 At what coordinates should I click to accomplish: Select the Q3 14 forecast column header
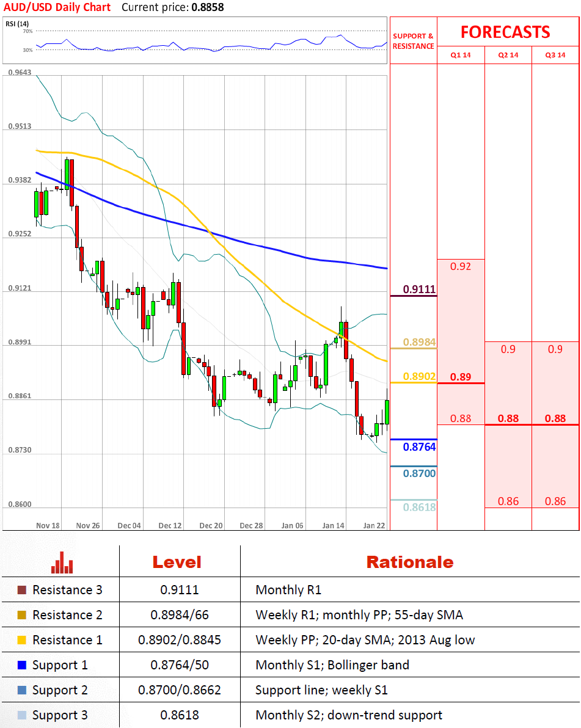555,55
